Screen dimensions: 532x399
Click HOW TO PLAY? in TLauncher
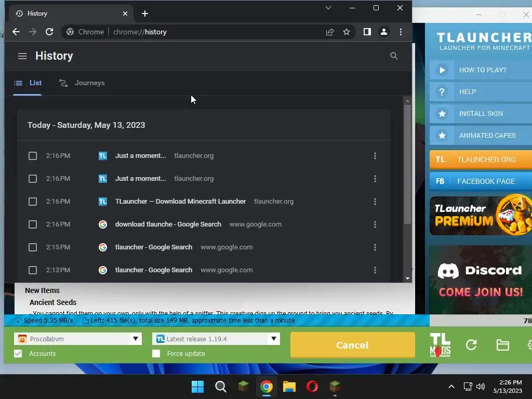[481, 70]
